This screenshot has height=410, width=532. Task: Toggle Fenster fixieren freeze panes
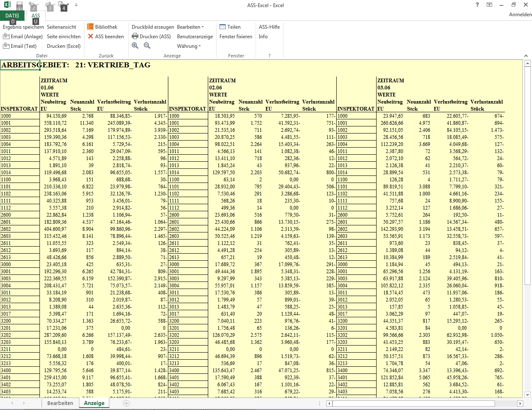pos(236,37)
